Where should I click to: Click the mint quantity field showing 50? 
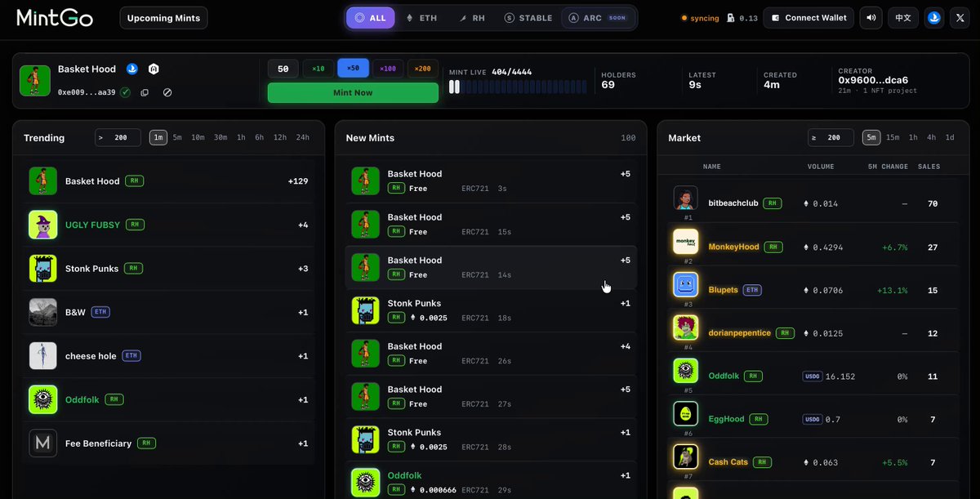pos(283,69)
